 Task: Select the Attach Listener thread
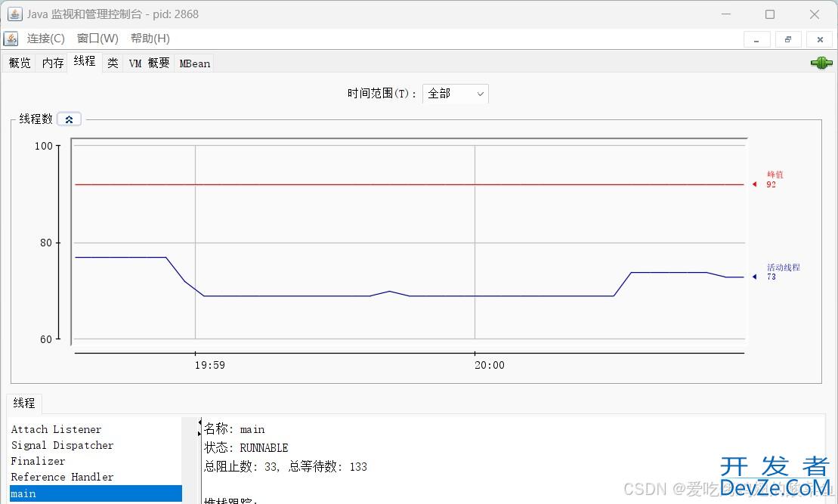click(x=56, y=429)
